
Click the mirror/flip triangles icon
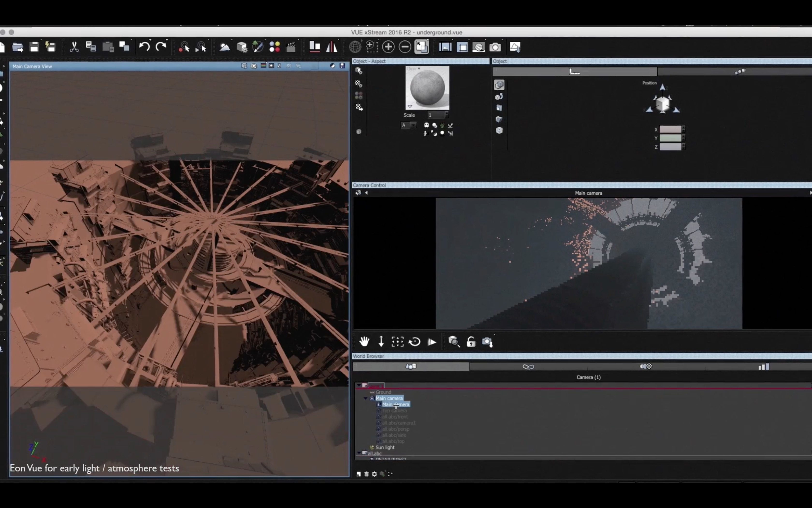point(332,47)
